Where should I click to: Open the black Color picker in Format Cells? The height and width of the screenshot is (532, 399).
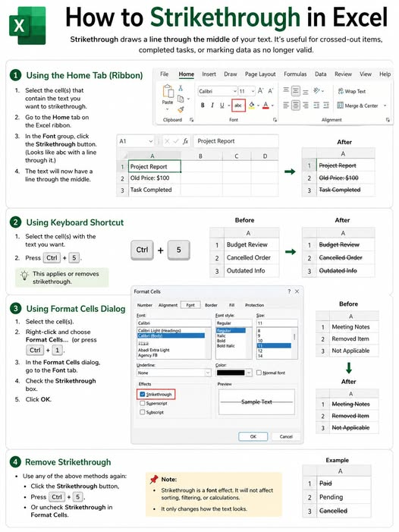[x=234, y=373]
